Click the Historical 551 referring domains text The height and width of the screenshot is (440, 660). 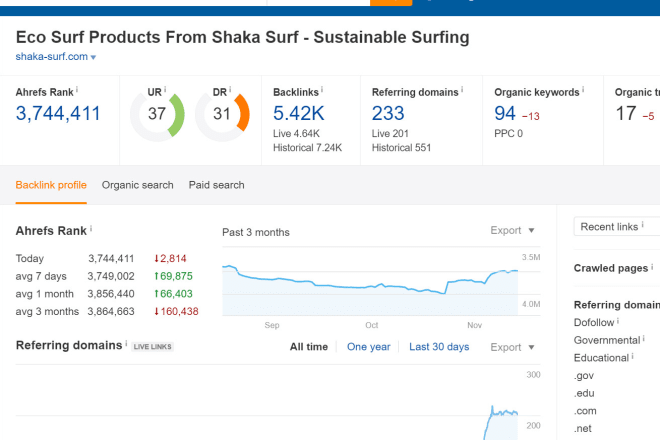[401, 148]
